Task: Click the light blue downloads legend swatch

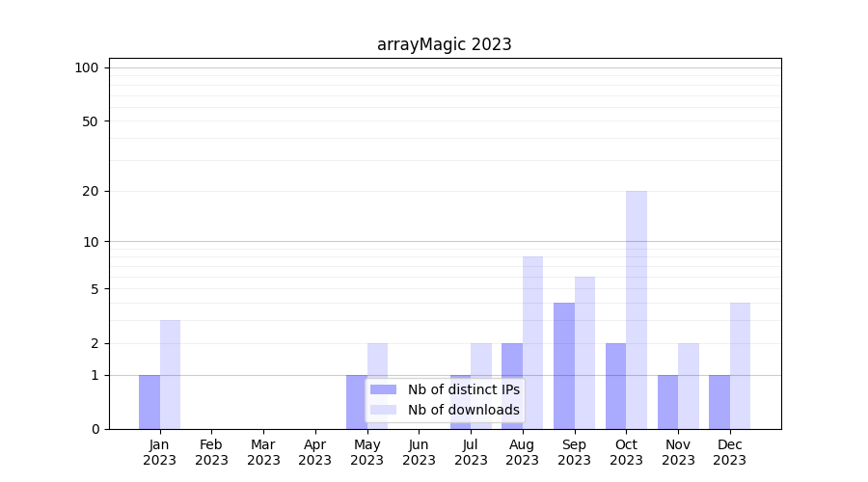Action: pyautogui.click(x=383, y=410)
